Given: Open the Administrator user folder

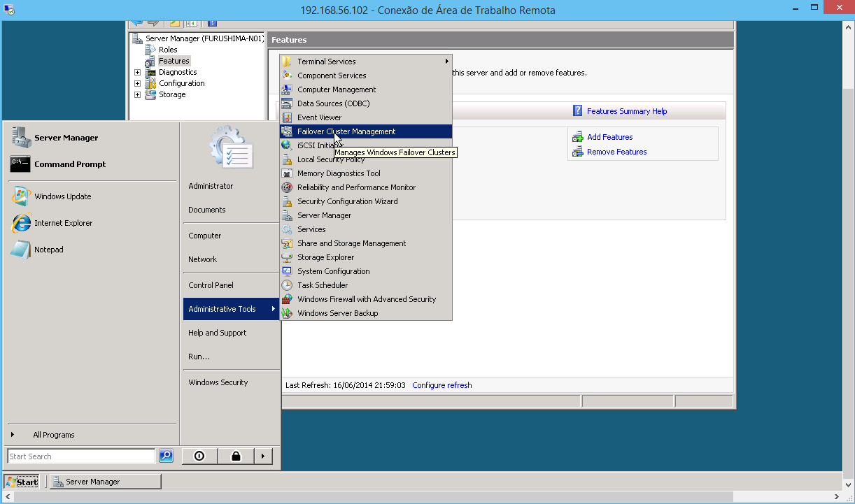Looking at the screenshot, I should click(231, 186).
